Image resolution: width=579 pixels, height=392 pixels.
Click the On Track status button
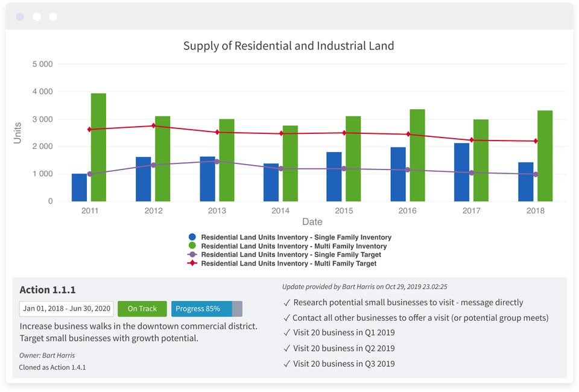[x=142, y=309]
